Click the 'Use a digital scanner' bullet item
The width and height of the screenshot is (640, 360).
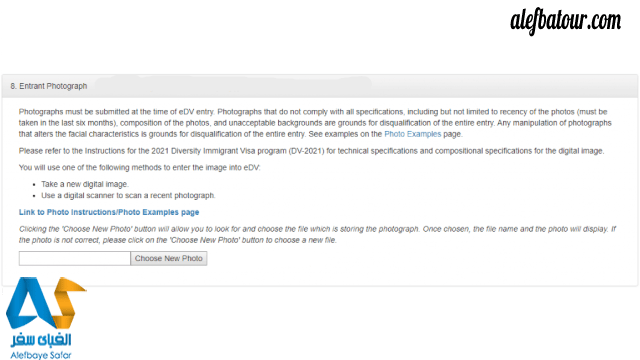128,196
